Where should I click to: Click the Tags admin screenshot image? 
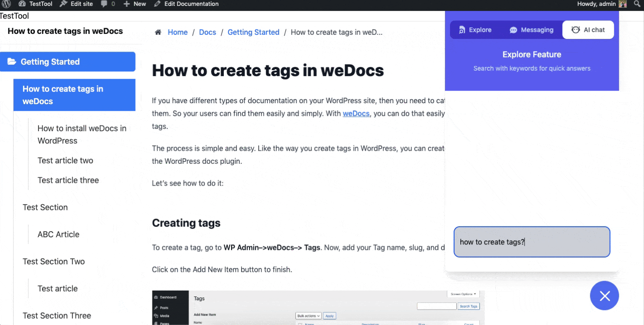tap(318, 308)
